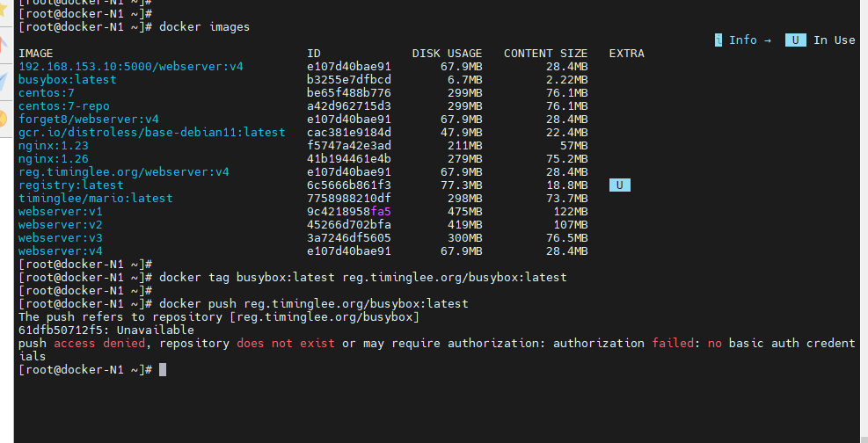This screenshot has width=868, height=443.
Task: Click ID 6c5666b861f3 for registry
Action: (x=349, y=185)
